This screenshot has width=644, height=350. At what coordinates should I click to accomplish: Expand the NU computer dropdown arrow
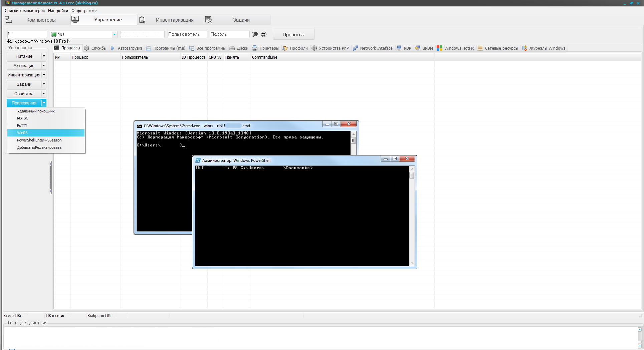pos(114,34)
